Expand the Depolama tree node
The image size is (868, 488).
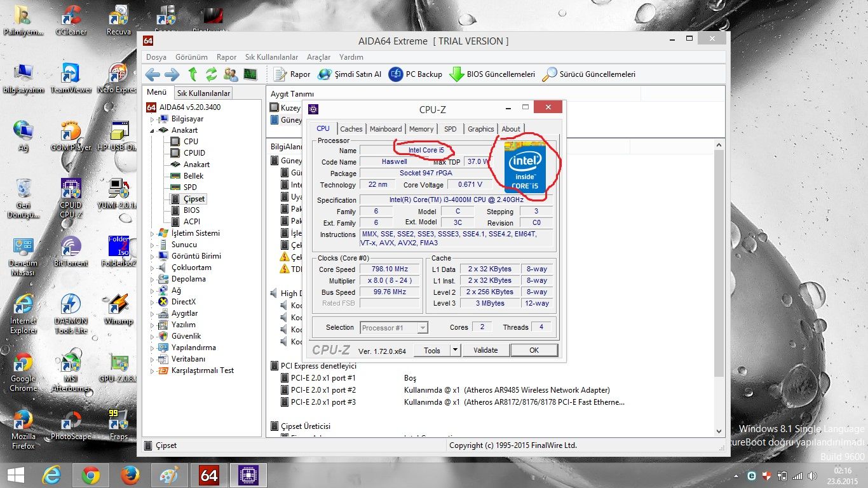[153, 279]
